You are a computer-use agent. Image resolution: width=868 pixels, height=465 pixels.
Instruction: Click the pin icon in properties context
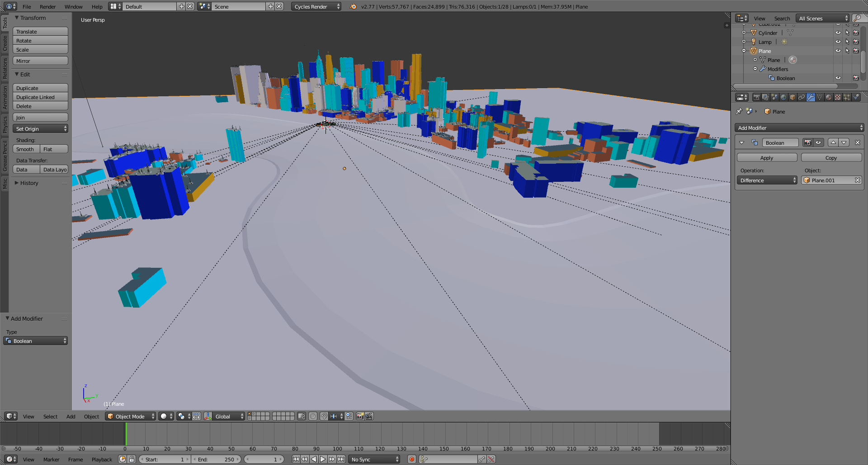point(739,111)
